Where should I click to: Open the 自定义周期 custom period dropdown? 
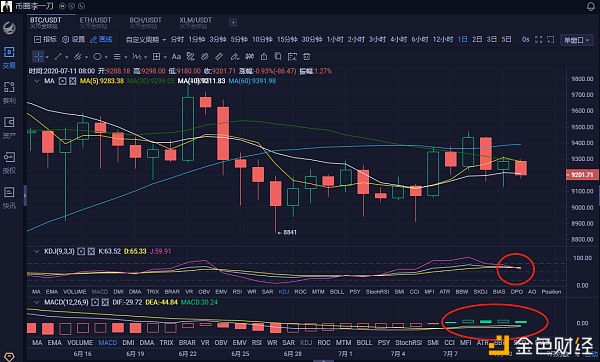point(146,39)
